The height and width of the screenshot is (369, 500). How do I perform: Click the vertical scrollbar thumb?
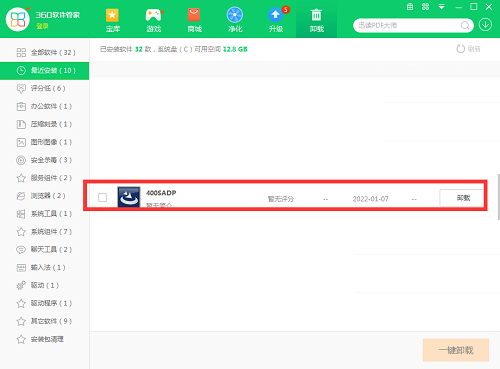[498, 197]
